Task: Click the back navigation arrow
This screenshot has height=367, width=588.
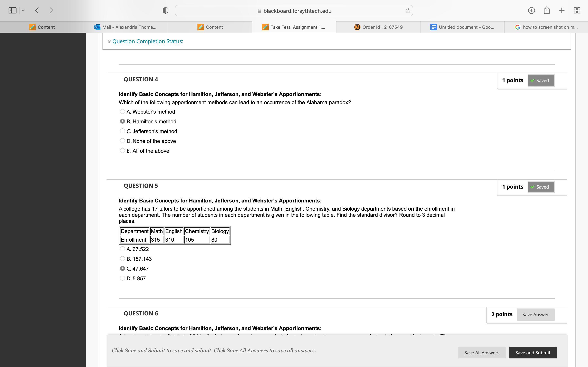Action: 37,10
